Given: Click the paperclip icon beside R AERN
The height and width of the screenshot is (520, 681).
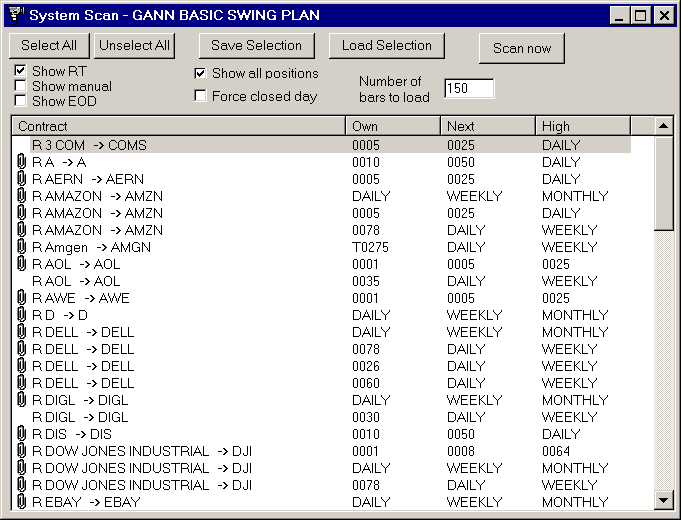Looking at the screenshot, I should (22, 179).
